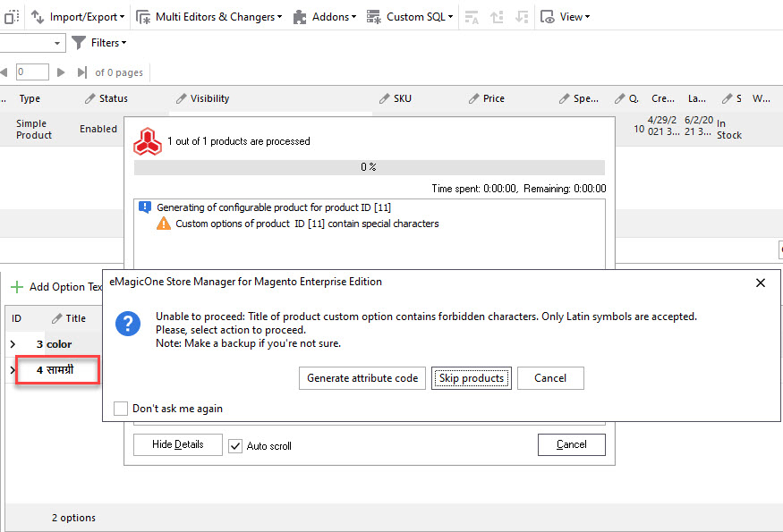Click the page number input field

pyautogui.click(x=32, y=72)
